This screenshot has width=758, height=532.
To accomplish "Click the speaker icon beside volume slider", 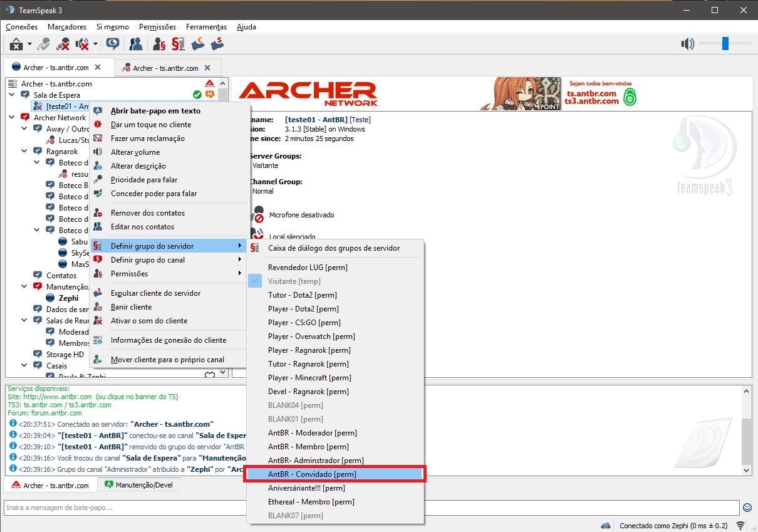I will tap(688, 43).
